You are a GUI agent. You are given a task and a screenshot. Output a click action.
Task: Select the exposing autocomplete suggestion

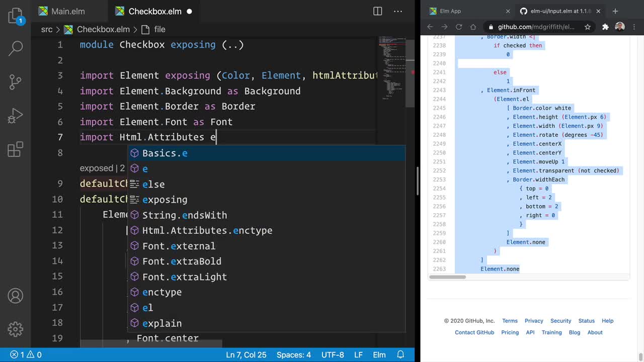[x=165, y=200]
